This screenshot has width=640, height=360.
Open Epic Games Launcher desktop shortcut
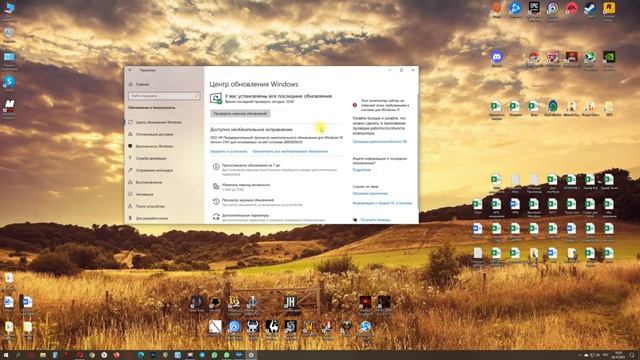[534, 8]
